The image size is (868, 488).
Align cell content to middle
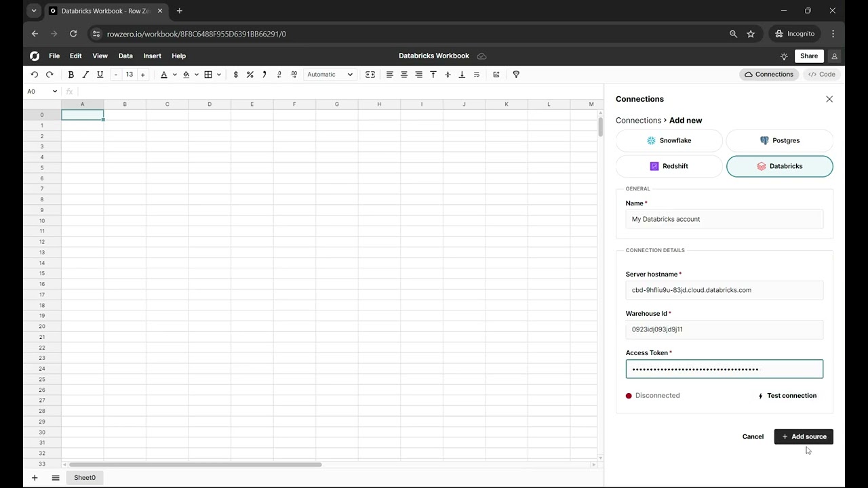coord(448,75)
